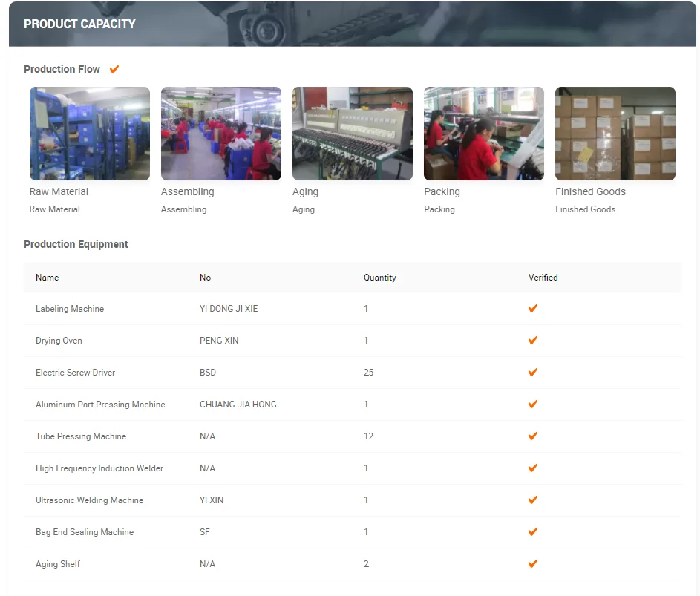700x596 pixels.
Task: Click the verified checkmark for Labeling Machine
Action: point(532,309)
